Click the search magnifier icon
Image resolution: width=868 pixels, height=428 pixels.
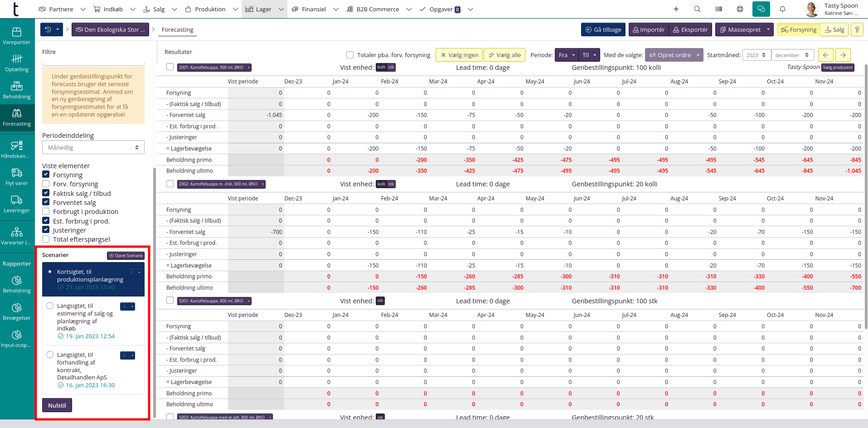(697, 9)
